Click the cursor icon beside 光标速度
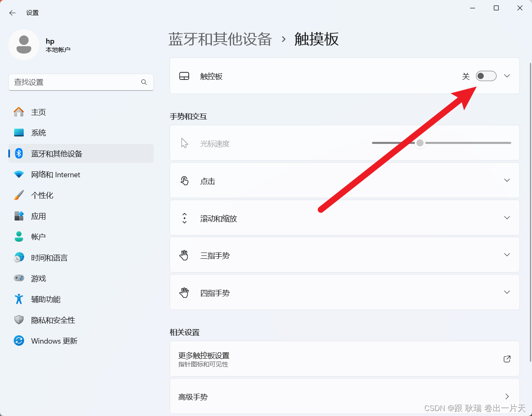This screenshot has height=416, width=532. 185,143
